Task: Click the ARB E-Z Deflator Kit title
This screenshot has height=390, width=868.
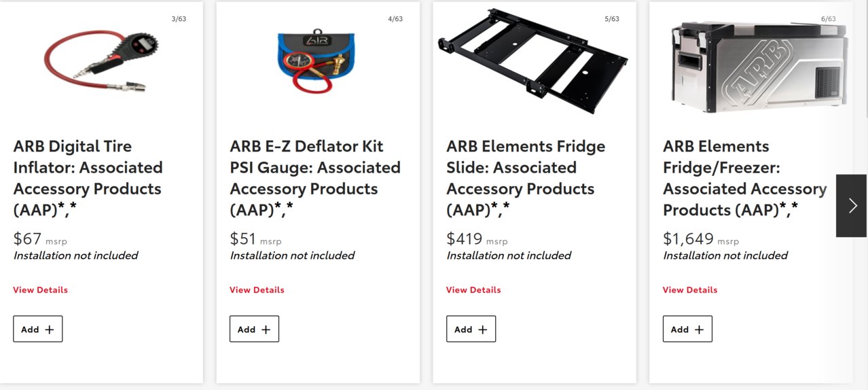Action: pos(315,178)
